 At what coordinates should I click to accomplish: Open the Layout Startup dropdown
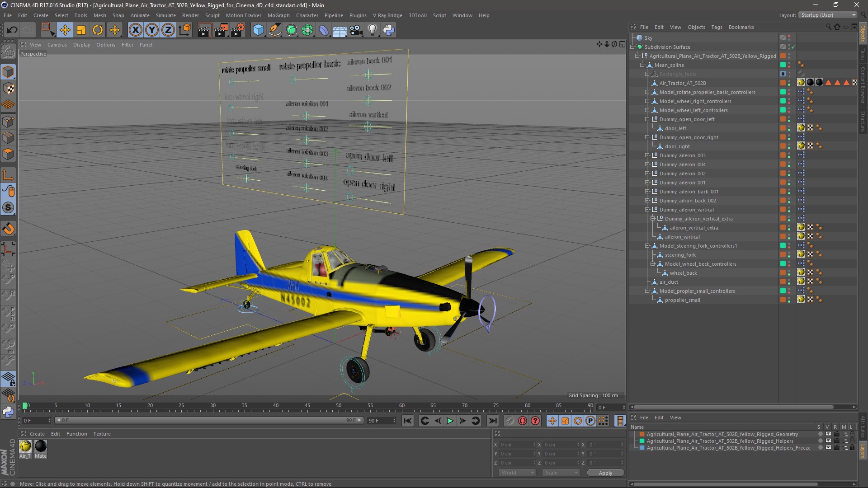point(827,15)
